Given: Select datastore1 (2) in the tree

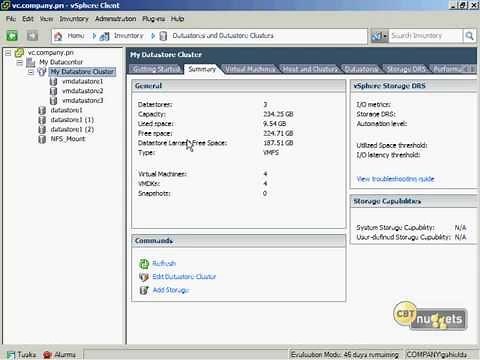Looking at the screenshot, I should (72, 130).
